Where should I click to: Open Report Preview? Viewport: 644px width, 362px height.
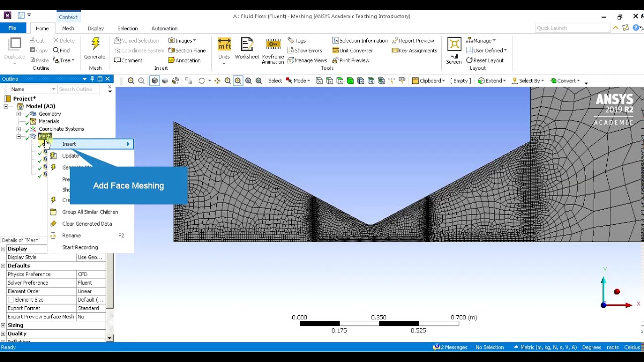pyautogui.click(x=413, y=40)
